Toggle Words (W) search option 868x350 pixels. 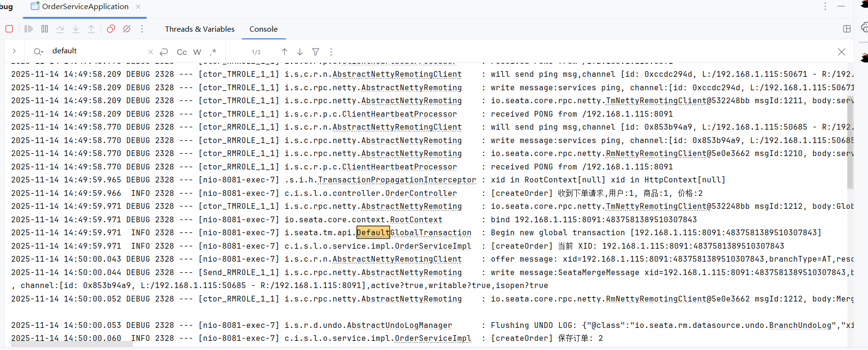pos(197,52)
